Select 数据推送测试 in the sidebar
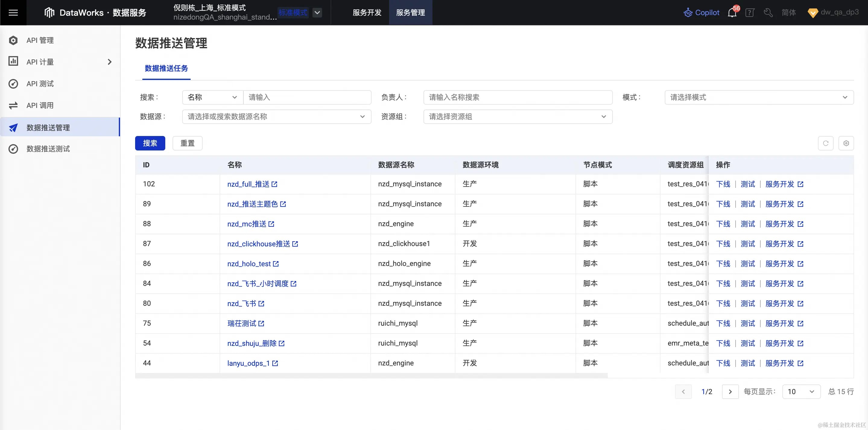Image resolution: width=868 pixels, height=430 pixels. (48, 149)
